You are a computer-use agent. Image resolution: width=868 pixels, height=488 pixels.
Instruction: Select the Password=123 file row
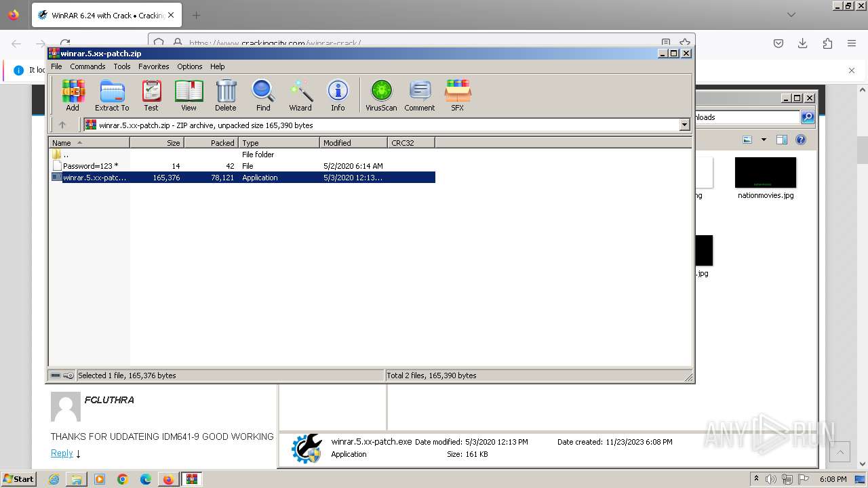[x=242, y=166]
